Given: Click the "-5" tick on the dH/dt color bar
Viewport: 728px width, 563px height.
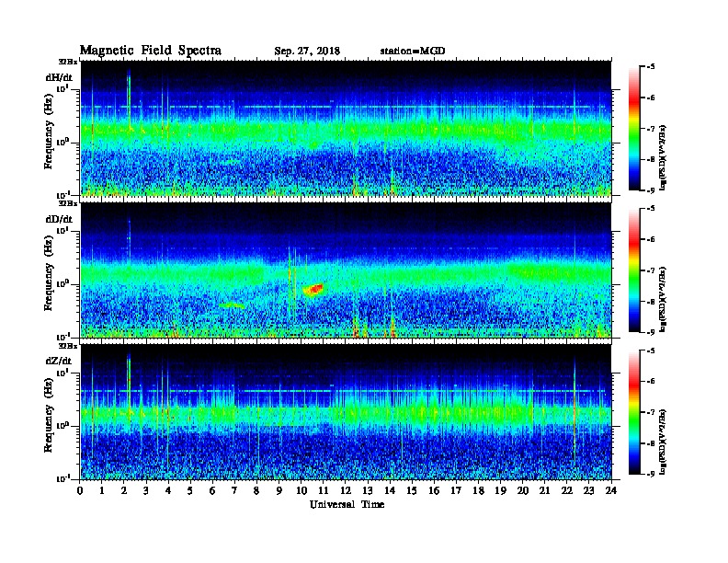Looking at the screenshot, I should tap(650, 67).
